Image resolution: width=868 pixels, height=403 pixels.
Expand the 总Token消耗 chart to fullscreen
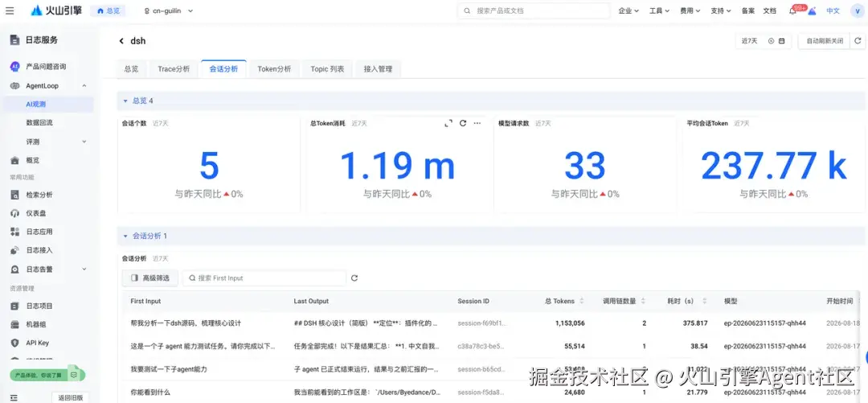click(x=448, y=123)
